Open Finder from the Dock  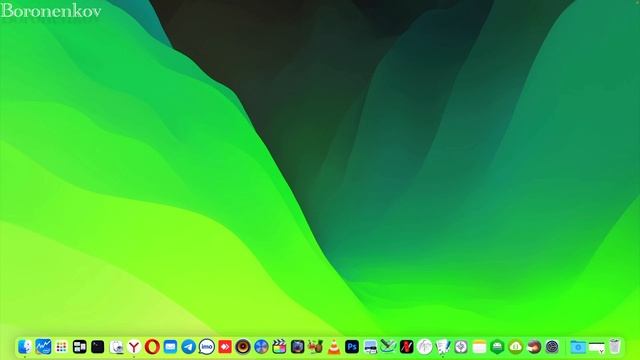[25, 347]
